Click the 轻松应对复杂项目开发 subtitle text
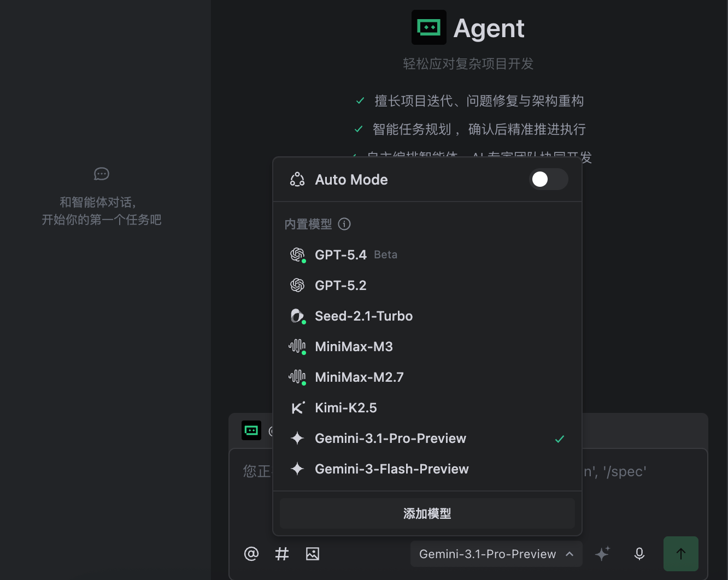Image resolution: width=728 pixels, height=580 pixels. click(x=468, y=64)
